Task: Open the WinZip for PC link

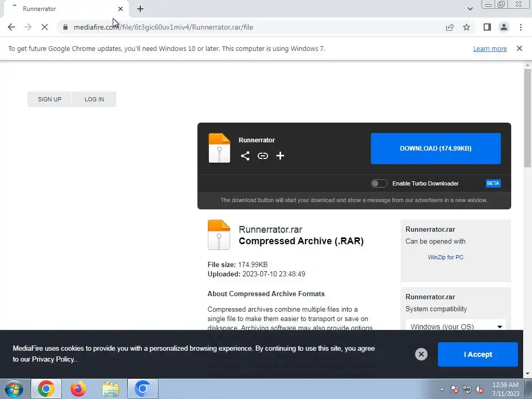Action: pyautogui.click(x=445, y=257)
